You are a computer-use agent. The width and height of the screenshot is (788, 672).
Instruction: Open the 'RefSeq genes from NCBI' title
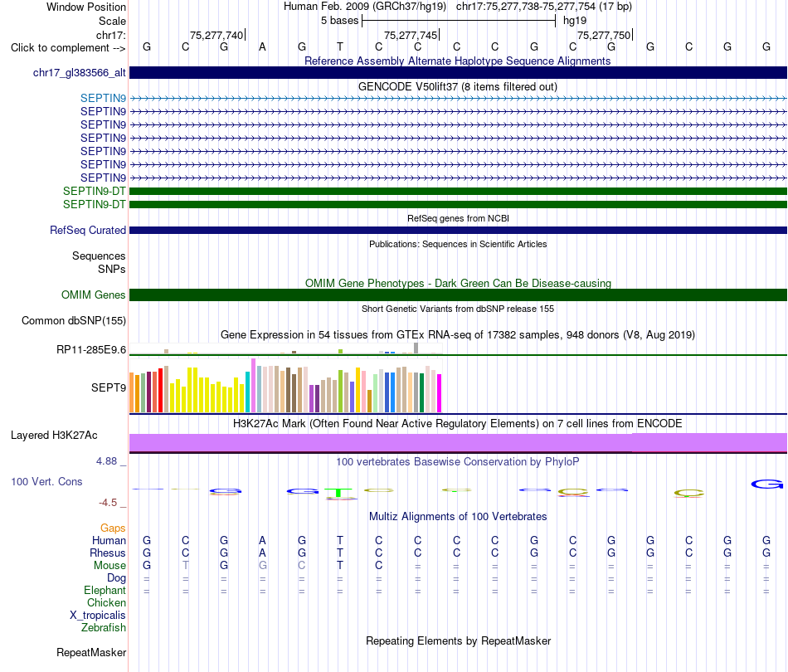(458, 218)
